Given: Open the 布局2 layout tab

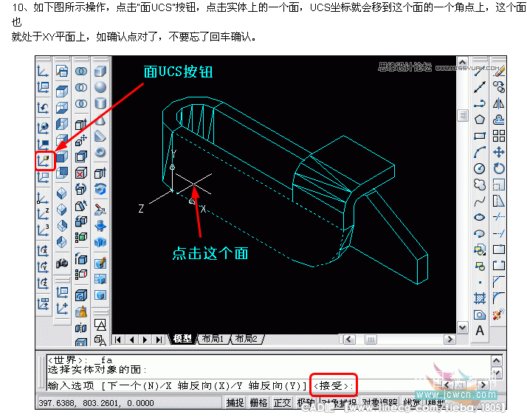Looking at the screenshot, I should 246,339.
